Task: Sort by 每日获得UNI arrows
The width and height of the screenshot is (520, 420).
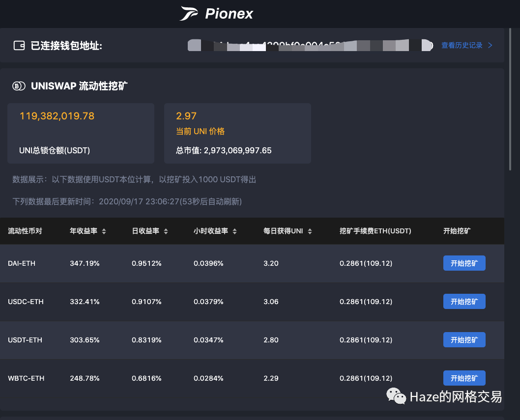Action: [x=310, y=231]
